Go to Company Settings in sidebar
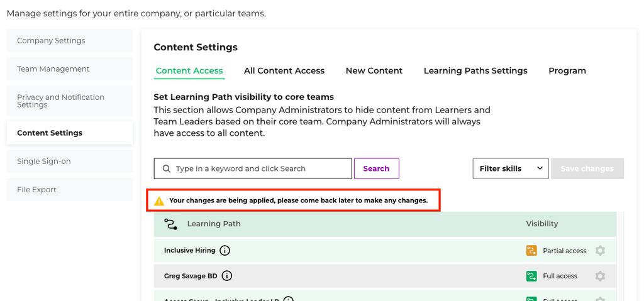 (x=70, y=40)
